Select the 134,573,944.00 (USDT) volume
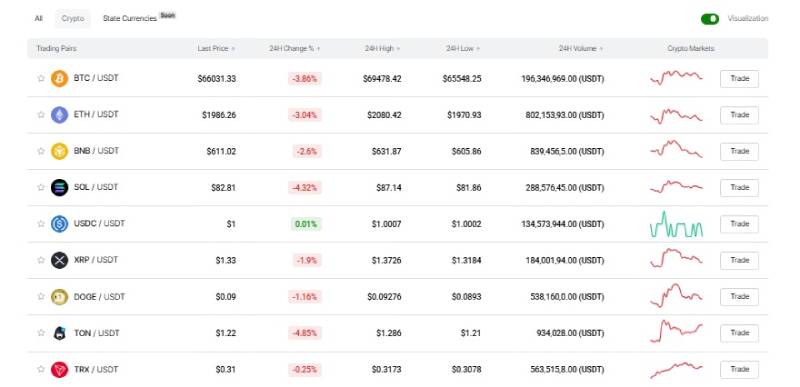The width and height of the screenshot is (800, 387). tap(563, 224)
